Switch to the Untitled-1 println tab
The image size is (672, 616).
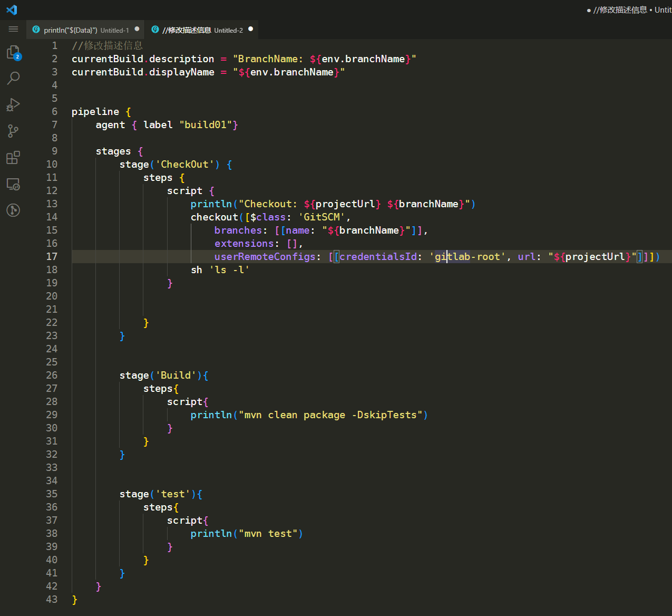point(86,30)
